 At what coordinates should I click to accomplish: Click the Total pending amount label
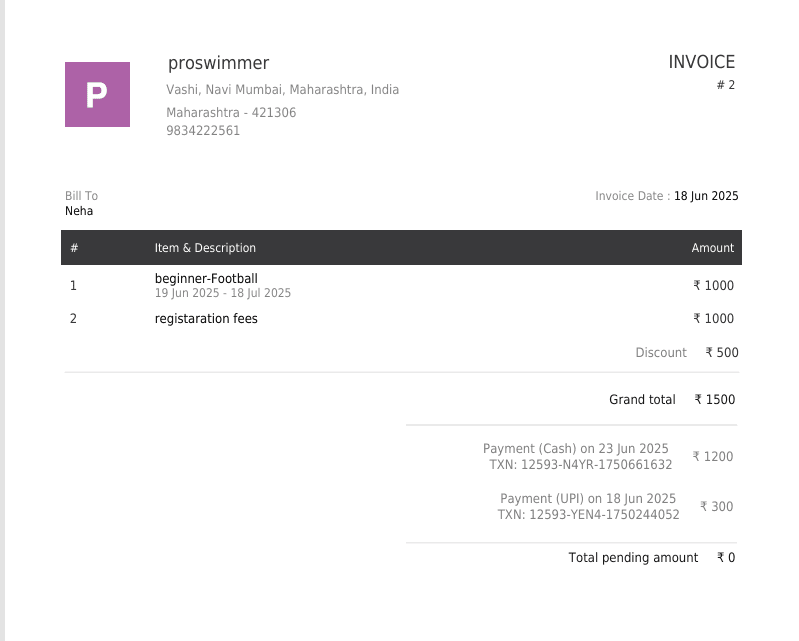pos(633,558)
